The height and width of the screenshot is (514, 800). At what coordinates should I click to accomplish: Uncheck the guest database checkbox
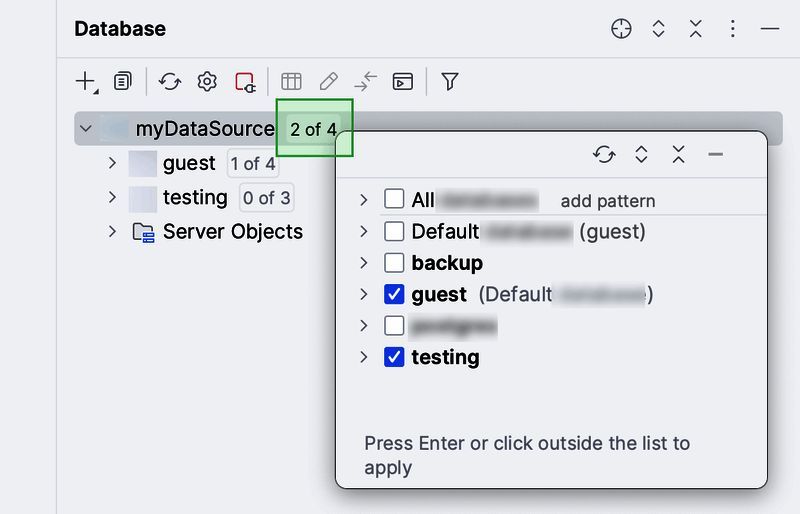(394, 295)
